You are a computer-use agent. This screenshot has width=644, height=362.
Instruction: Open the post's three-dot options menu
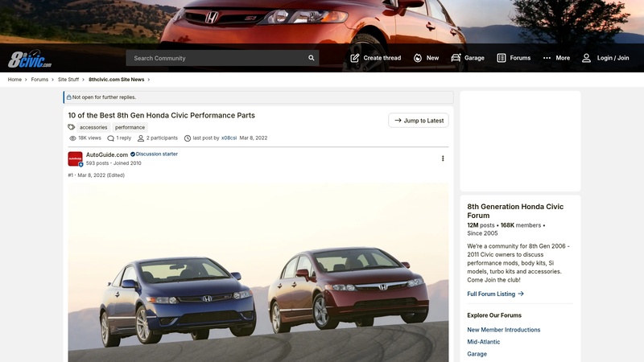coord(443,158)
